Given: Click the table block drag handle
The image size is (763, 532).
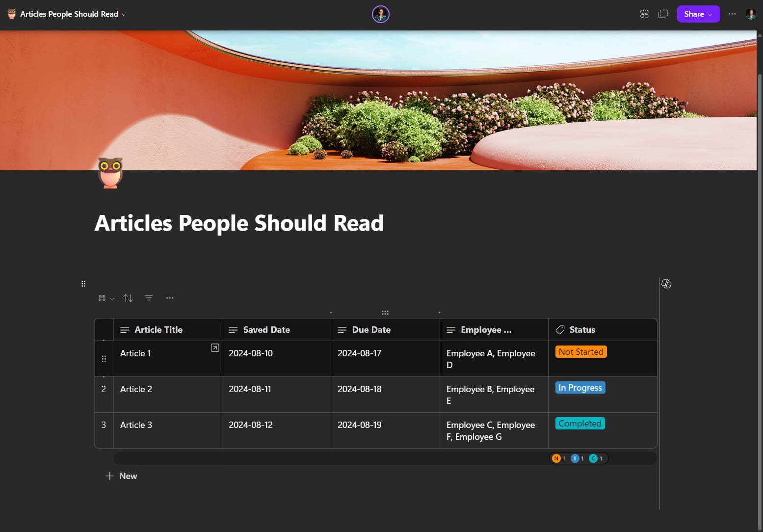Looking at the screenshot, I should tap(83, 284).
